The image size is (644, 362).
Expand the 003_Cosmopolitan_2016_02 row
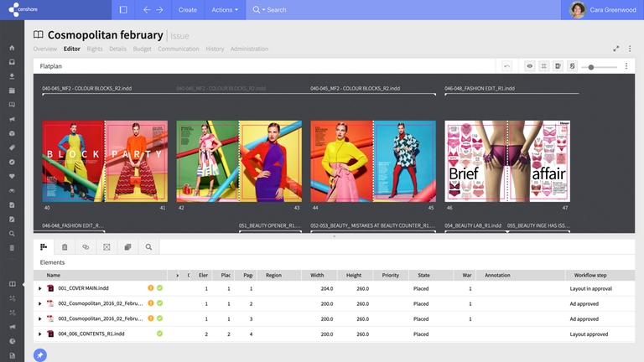click(40, 319)
